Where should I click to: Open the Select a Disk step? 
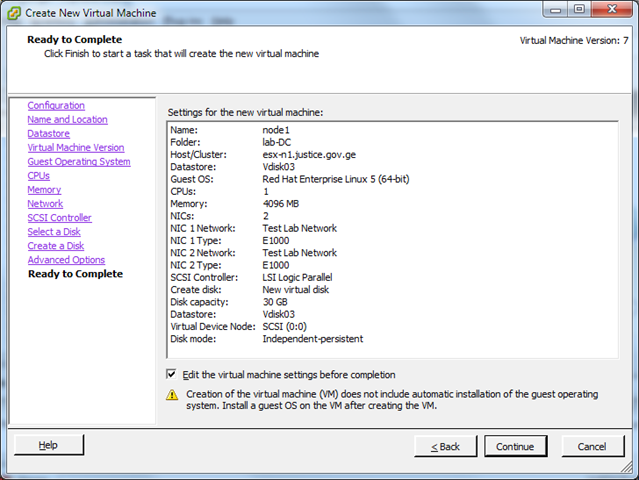pos(54,231)
